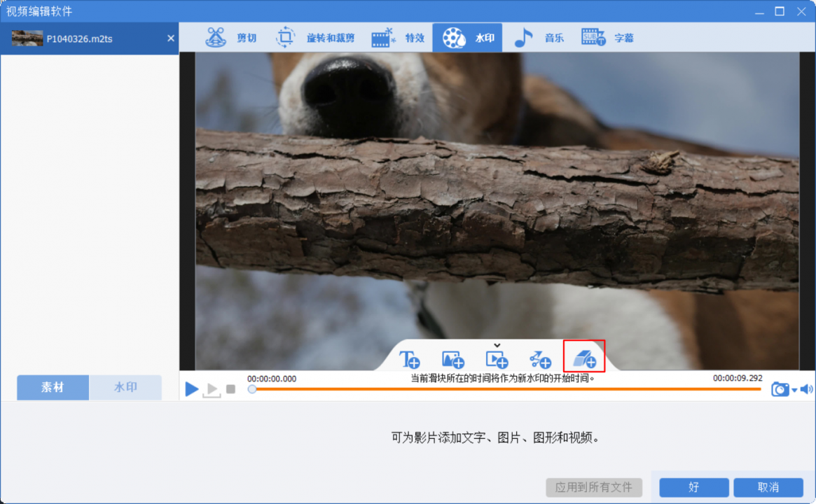The width and height of the screenshot is (816, 504).
Task: Confirm with the 好 button
Action: tap(693, 487)
